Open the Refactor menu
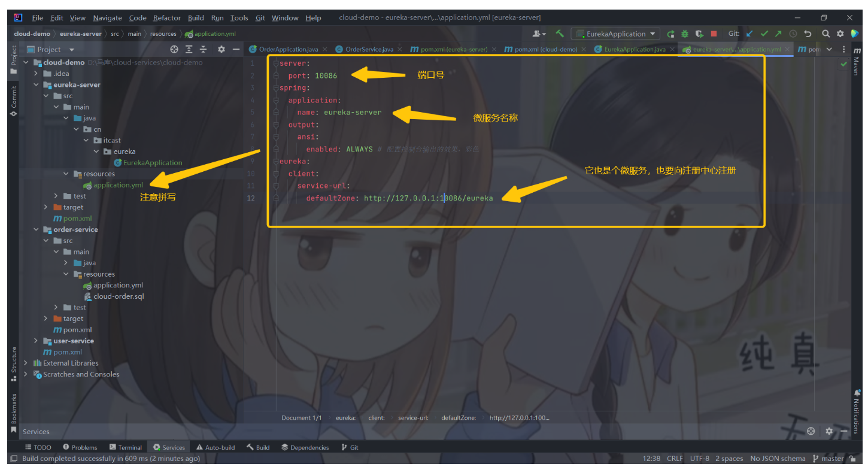This screenshot has height=470, width=868. (167, 18)
